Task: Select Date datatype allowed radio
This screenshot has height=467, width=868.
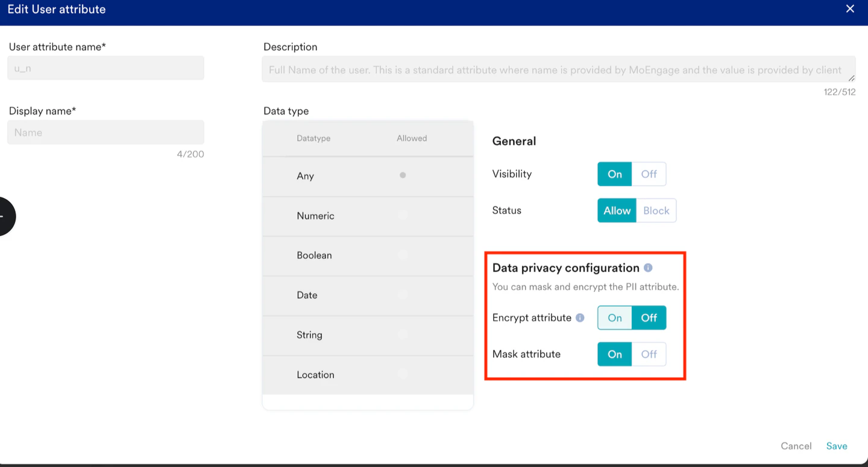Action: (403, 294)
